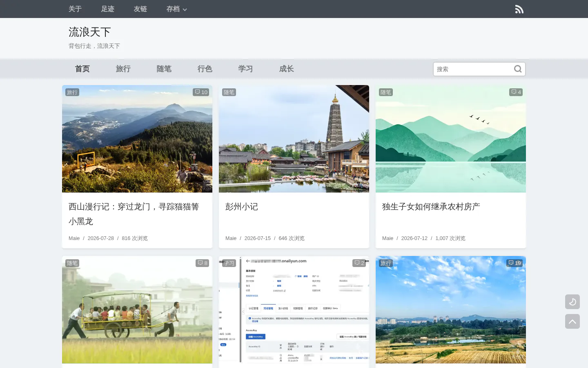The width and height of the screenshot is (588, 368).
Task: Open comments badge showing 19
Action: pos(514,263)
